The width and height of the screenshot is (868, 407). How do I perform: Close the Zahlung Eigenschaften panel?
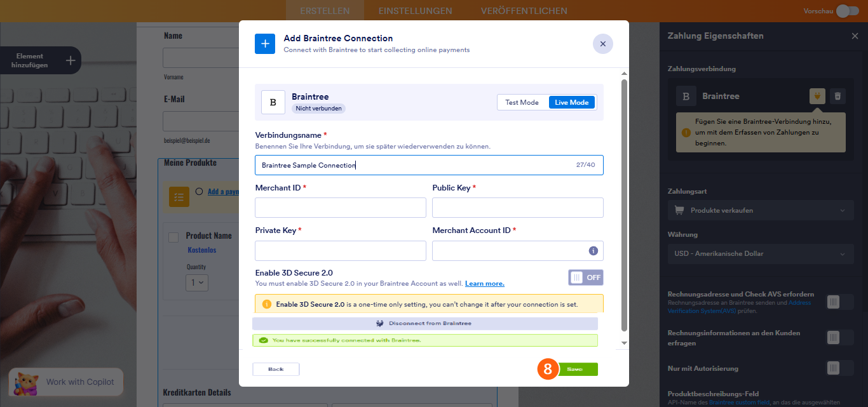pos(855,36)
